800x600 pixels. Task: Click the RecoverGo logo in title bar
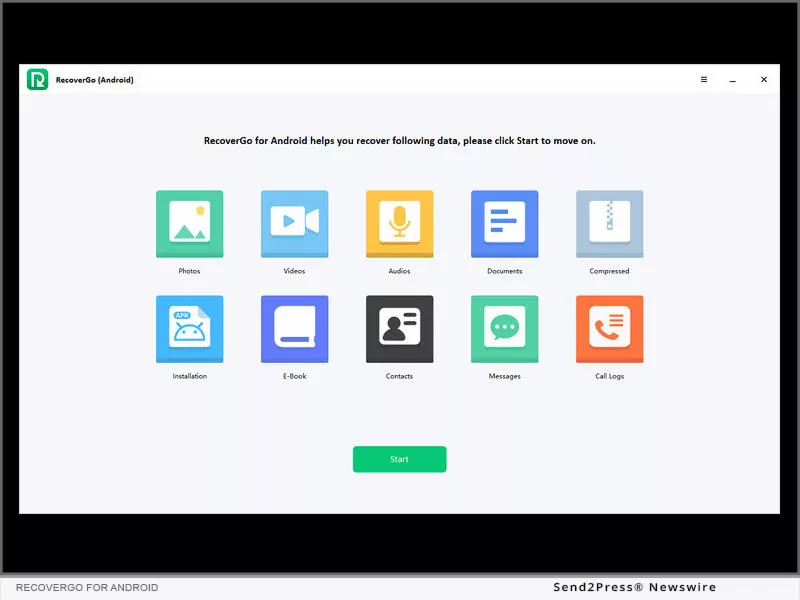click(x=36, y=79)
